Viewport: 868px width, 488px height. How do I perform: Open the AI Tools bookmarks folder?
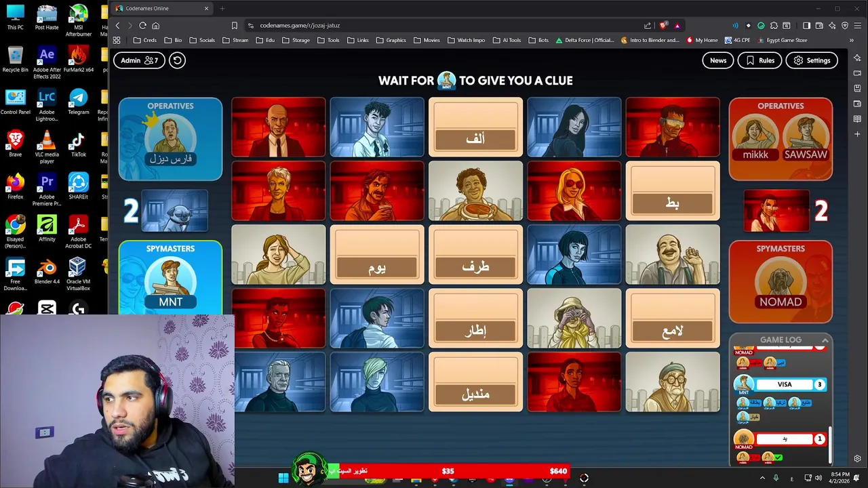(x=507, y=40)
